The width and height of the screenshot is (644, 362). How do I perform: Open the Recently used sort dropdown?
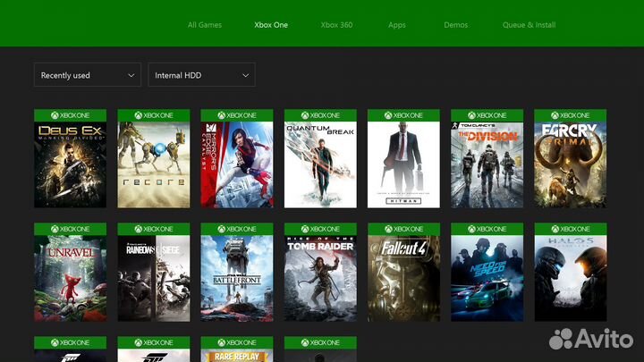(88, 75)
